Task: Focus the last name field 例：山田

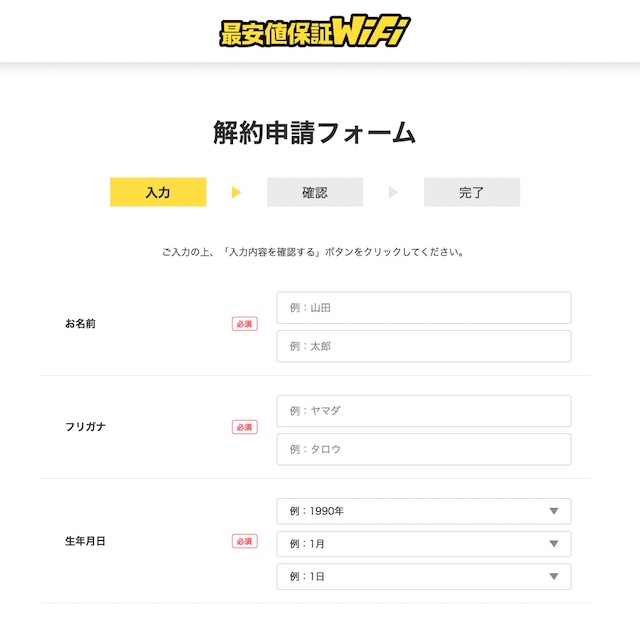Action: coord(424,307)
